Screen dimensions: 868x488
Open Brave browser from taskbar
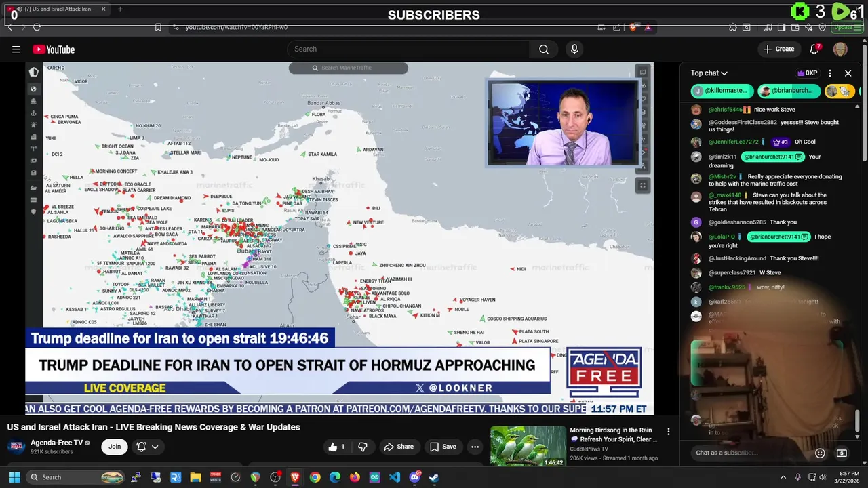pyautogui.click(x=295, y=477)
